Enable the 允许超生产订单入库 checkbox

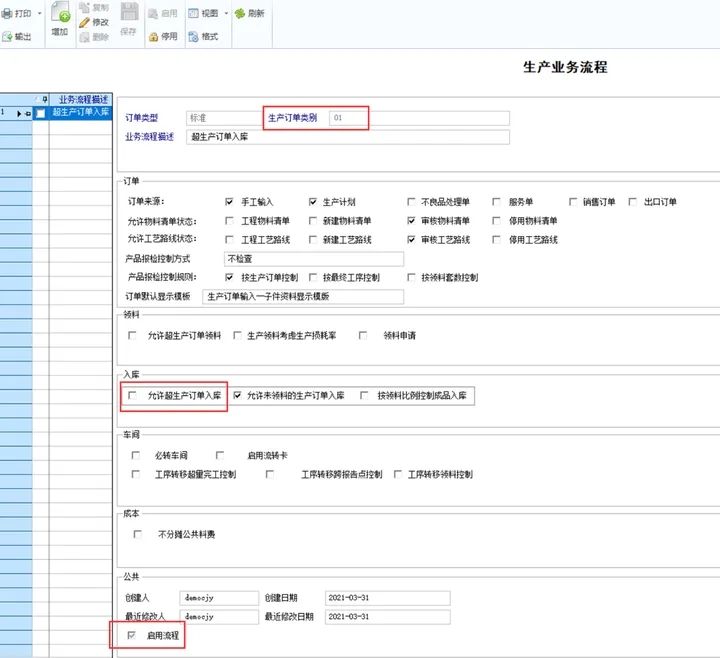(133, 396)
